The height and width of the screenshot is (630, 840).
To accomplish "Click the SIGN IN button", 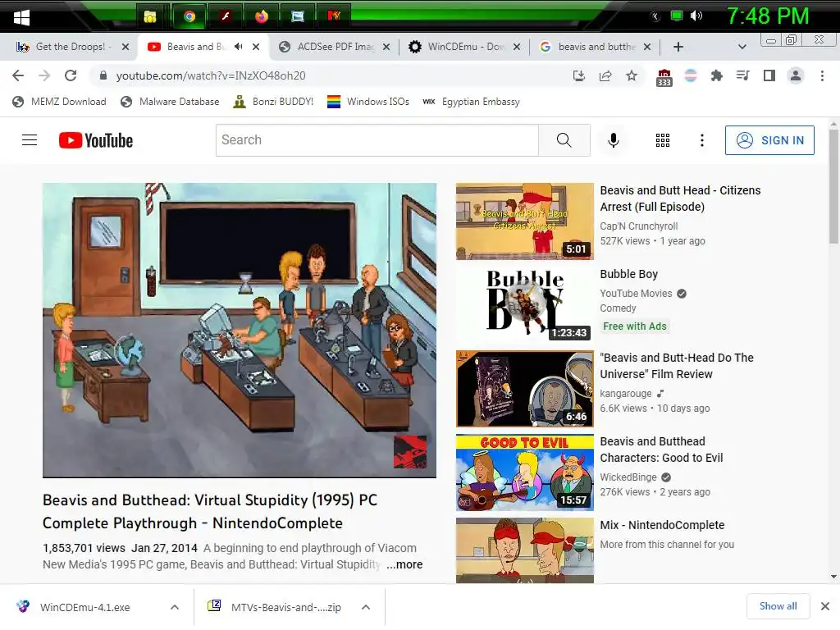I will coord(769,140).
